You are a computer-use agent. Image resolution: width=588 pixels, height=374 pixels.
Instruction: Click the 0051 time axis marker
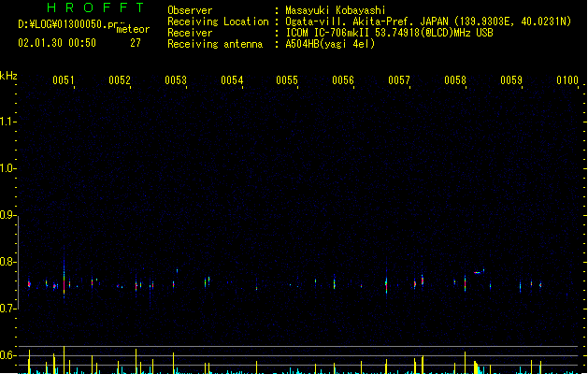point(64,80)
